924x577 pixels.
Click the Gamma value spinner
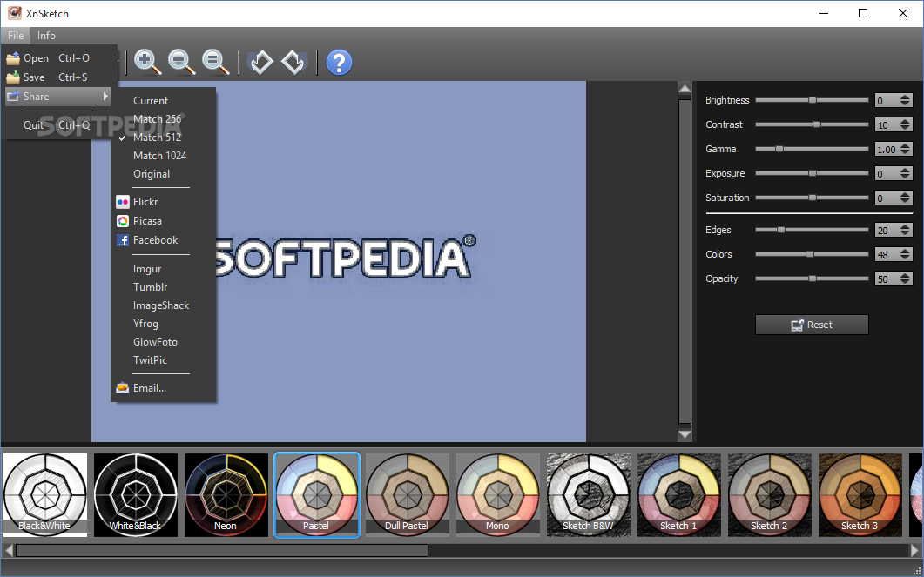point(894,150)
